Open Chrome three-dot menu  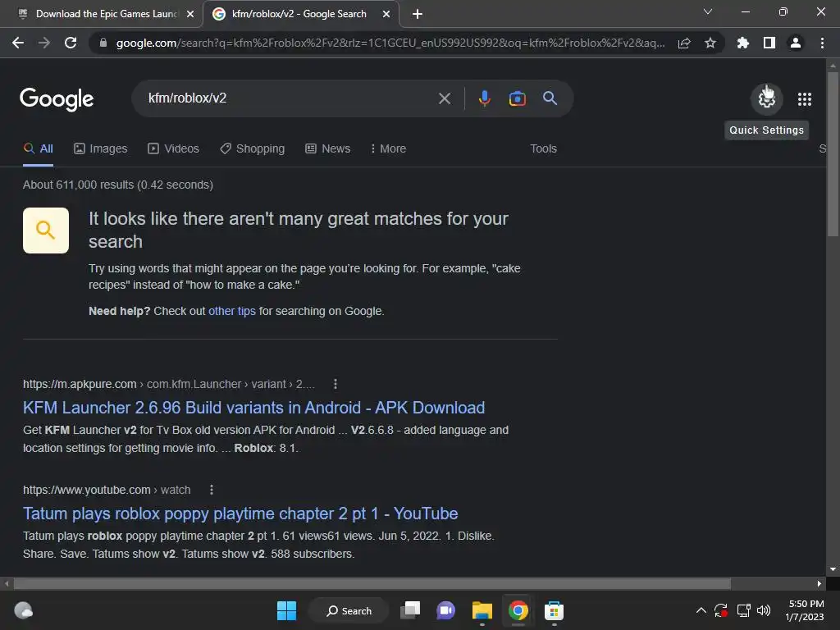click(822, 43)
